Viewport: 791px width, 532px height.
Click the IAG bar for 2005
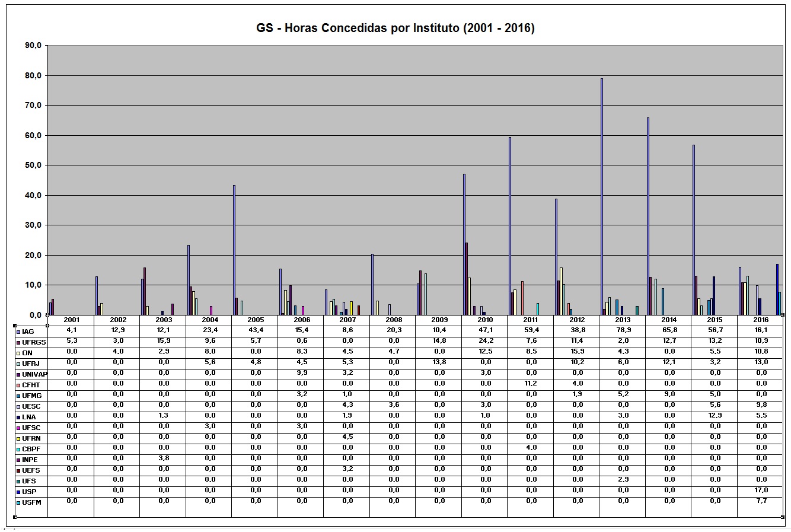tap(234, 249)
